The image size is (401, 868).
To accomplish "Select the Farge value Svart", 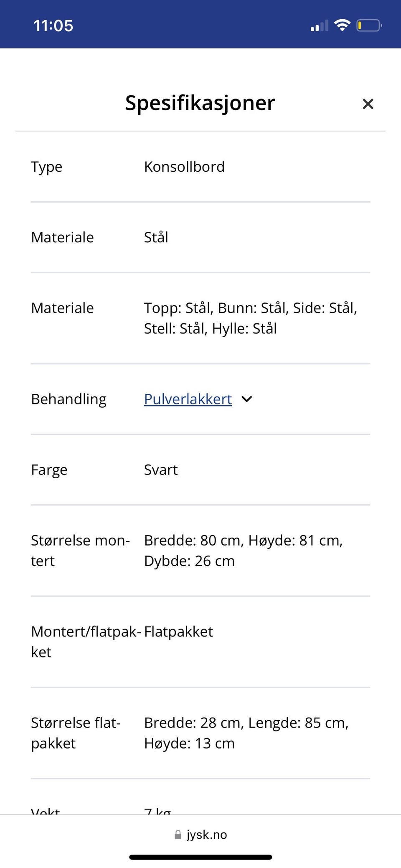I will (160, 470).
